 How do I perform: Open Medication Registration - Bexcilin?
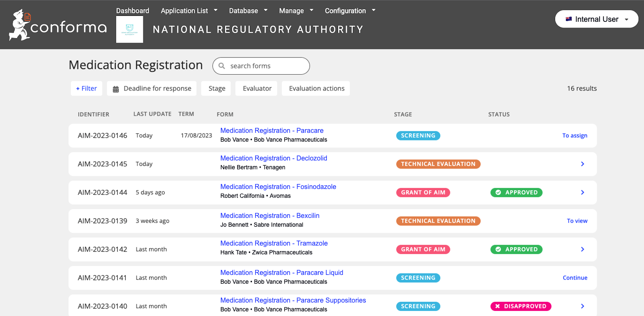(270, 215)
